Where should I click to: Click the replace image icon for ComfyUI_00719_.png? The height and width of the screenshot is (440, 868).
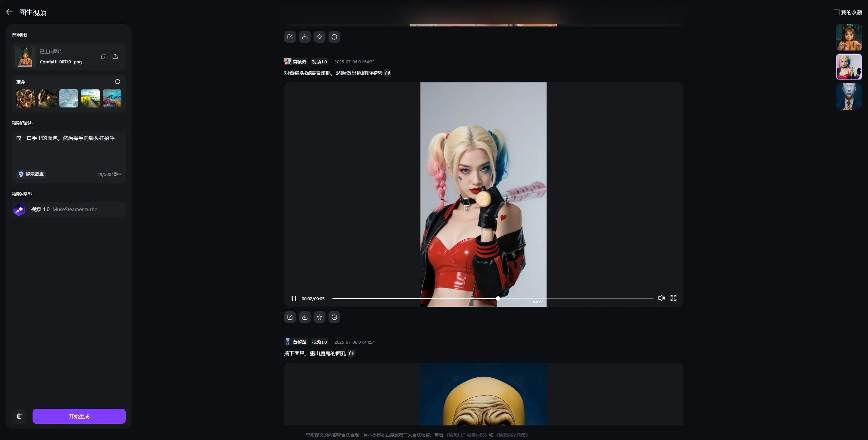[103, 57]
